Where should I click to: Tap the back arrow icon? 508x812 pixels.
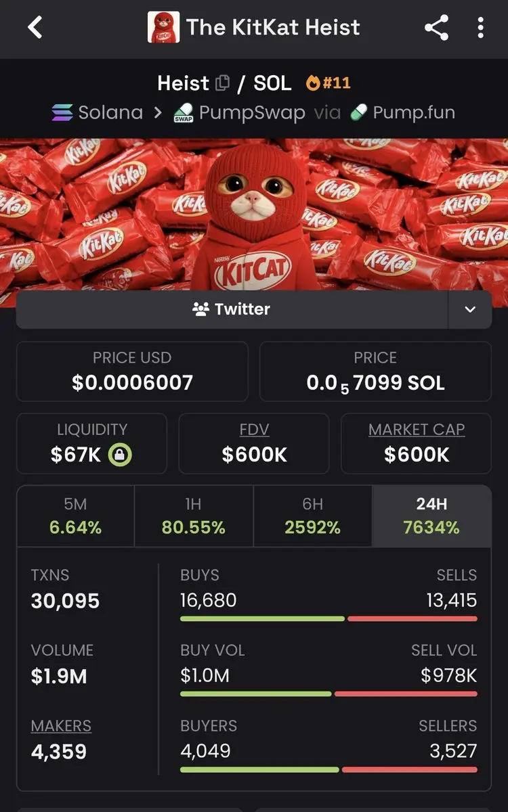[35, 27]
